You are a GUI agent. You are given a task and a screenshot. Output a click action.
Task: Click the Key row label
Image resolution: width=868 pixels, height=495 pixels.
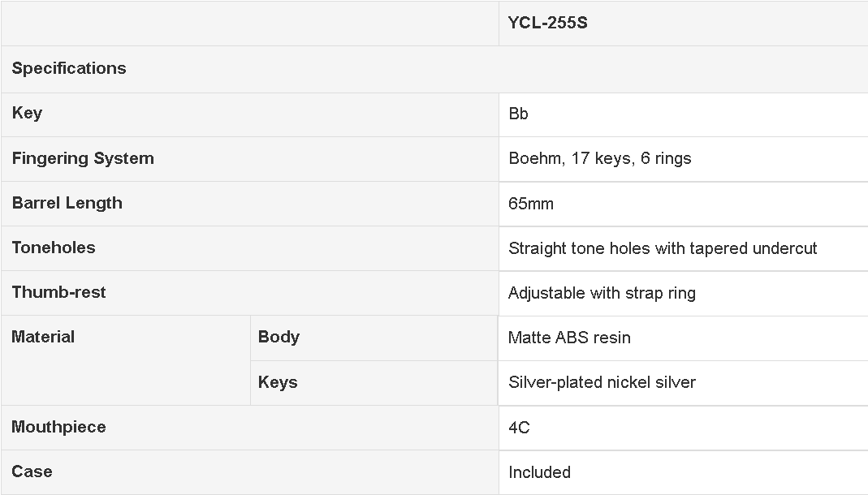27,114
